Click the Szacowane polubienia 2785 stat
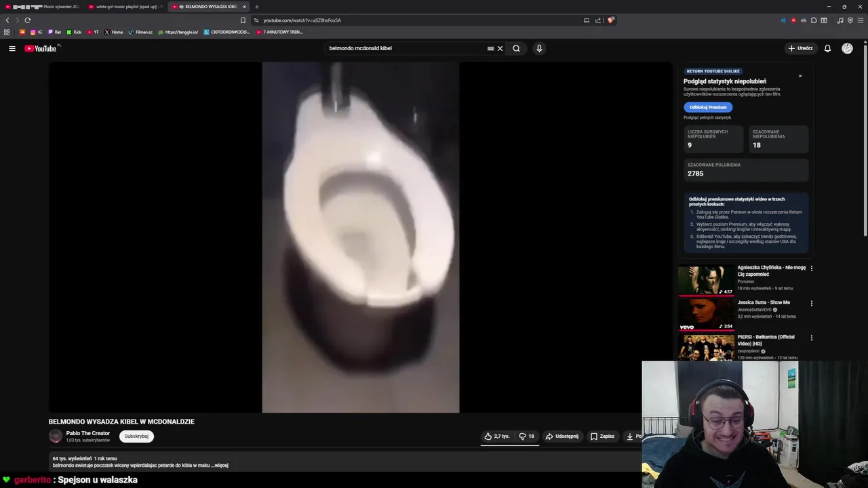Image resolution: width=868 pixels, height=488 pixels. click(x=746, y=170)
